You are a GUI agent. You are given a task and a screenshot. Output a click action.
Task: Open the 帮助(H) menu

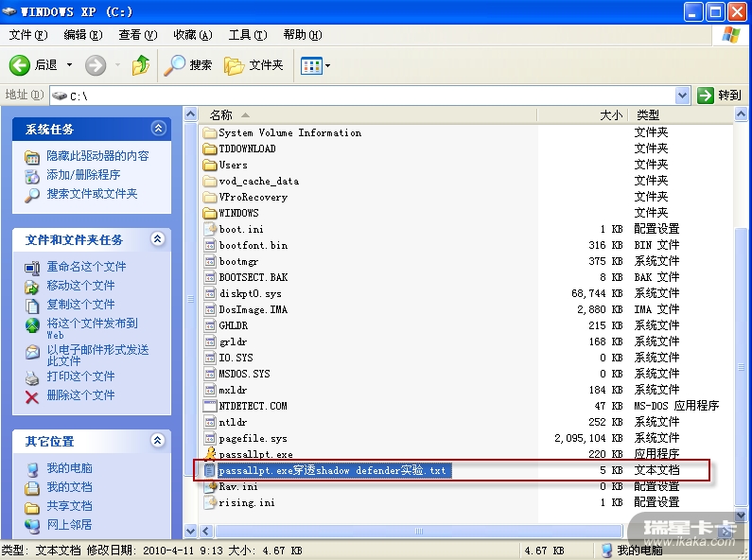303,35
